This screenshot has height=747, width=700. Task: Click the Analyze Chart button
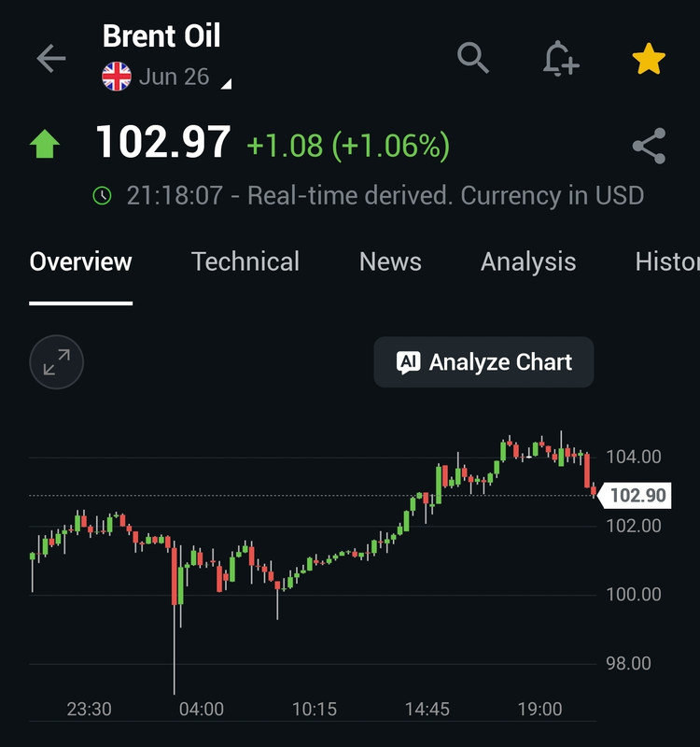point(483,362)
